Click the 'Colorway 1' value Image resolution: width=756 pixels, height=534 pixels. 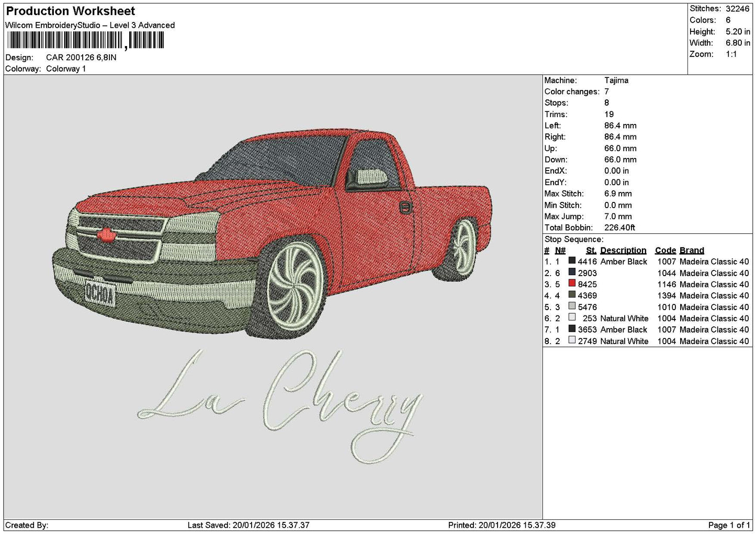[66, 69]
